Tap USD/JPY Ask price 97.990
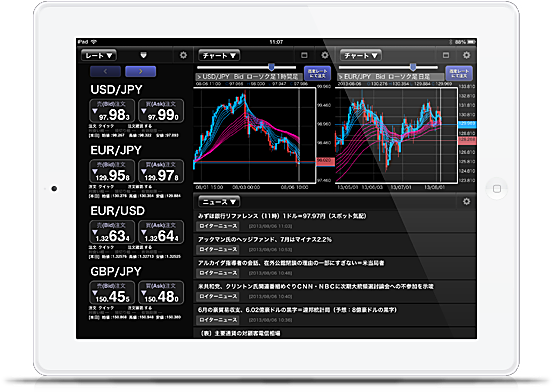Image resolution: width=555 pixels, height=392 pixels. 161,111
